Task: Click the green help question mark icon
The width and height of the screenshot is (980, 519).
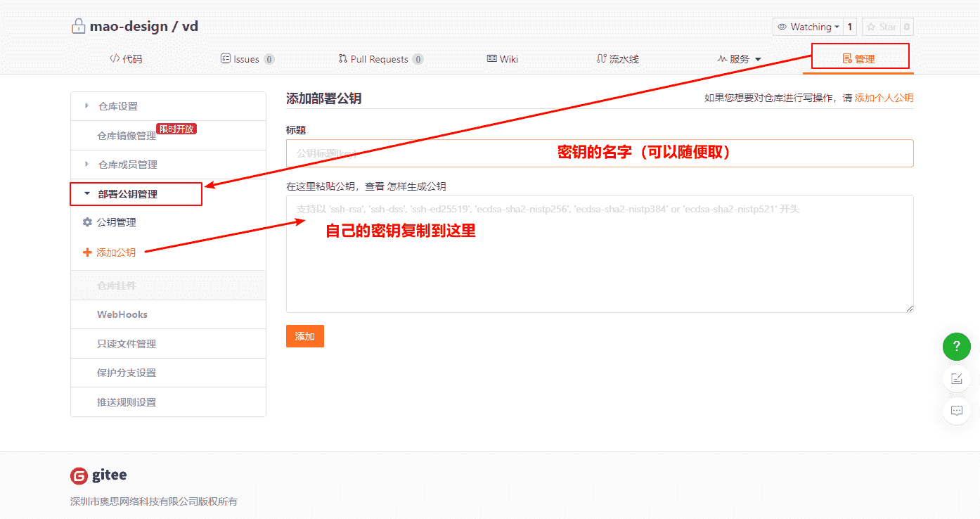Action: (x=956, y=347)
